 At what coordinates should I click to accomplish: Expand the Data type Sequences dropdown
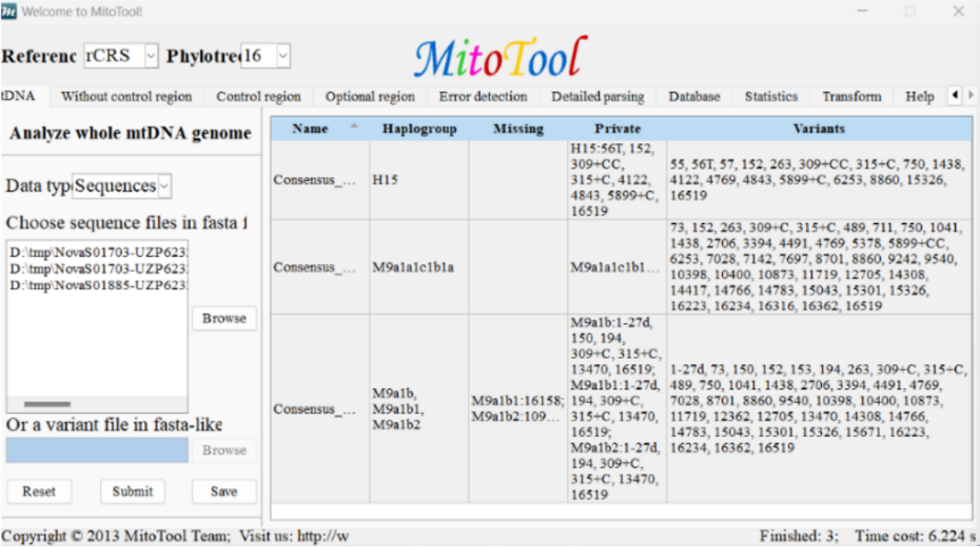164,186
